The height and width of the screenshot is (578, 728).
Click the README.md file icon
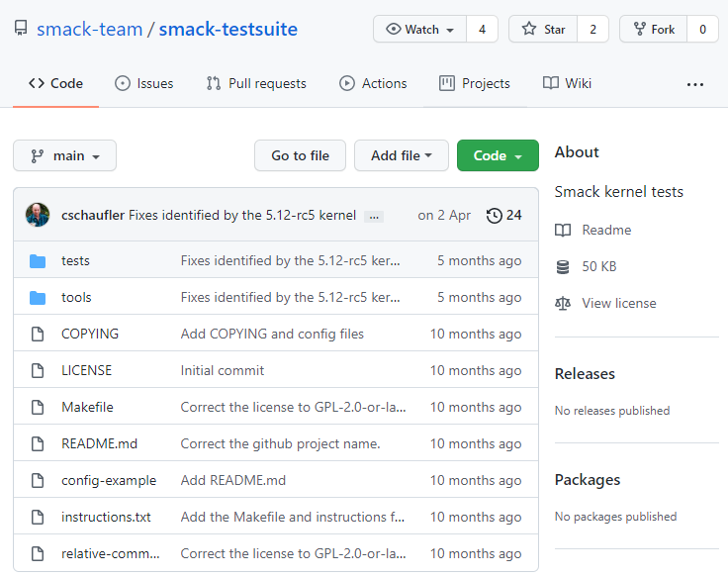(38, 444)
